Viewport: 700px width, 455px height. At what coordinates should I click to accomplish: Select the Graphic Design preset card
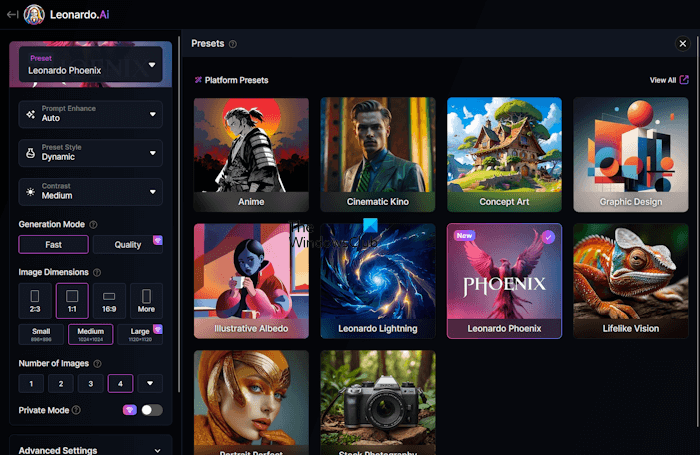click(x=631, y=154)
